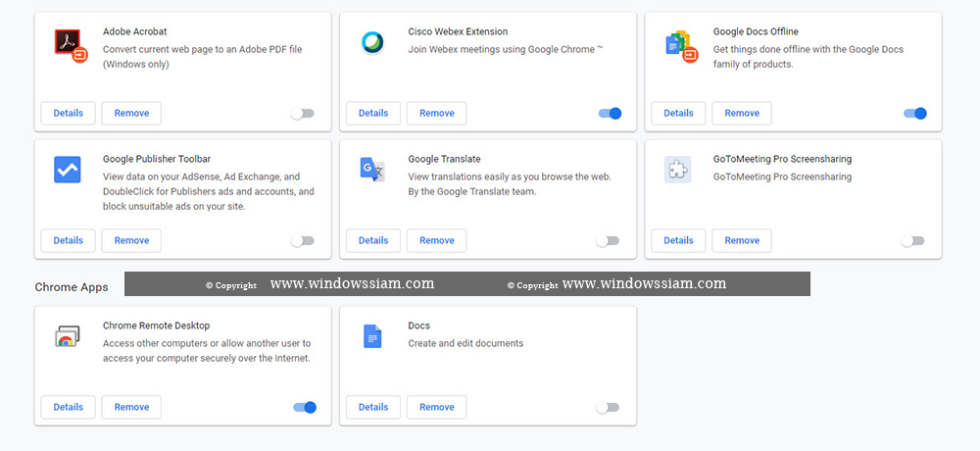The width and height of the screenshot is (980, 451).
Task: Remove the Google Translate extension
Action: tap(436, 241)
